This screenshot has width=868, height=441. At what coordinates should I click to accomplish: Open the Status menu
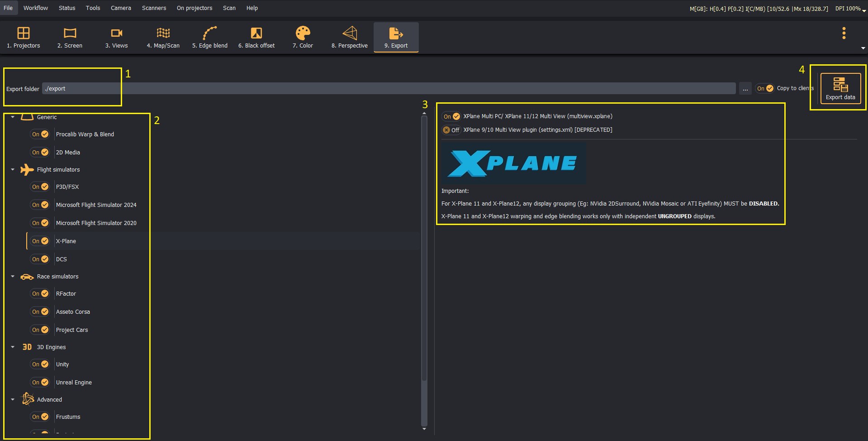(x=67, y=8)
